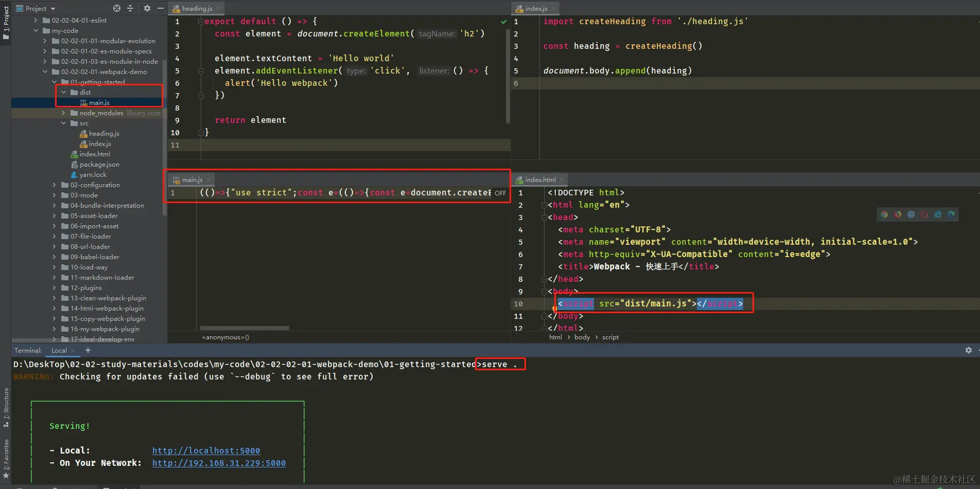Click the script breadcrumb in index.html editor
Screen dimensions: 980x489
[610, 337]
